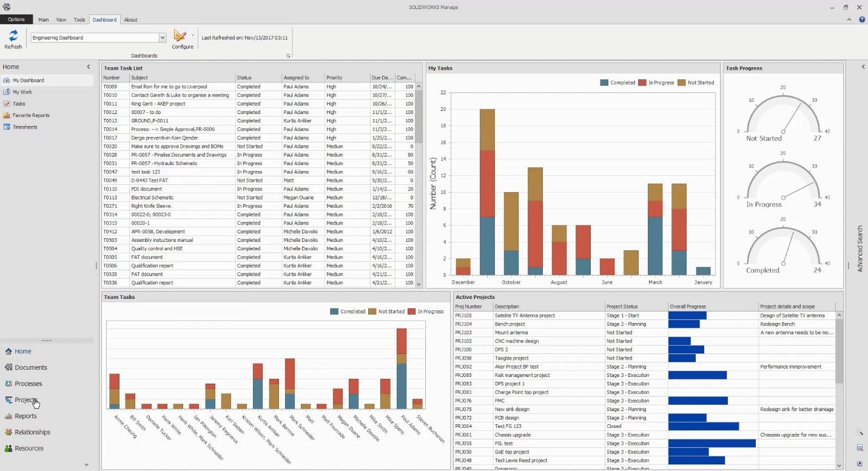Switch to the Tools ribbon tab
Screen dimensions: 868x471
tap(79, 19)
